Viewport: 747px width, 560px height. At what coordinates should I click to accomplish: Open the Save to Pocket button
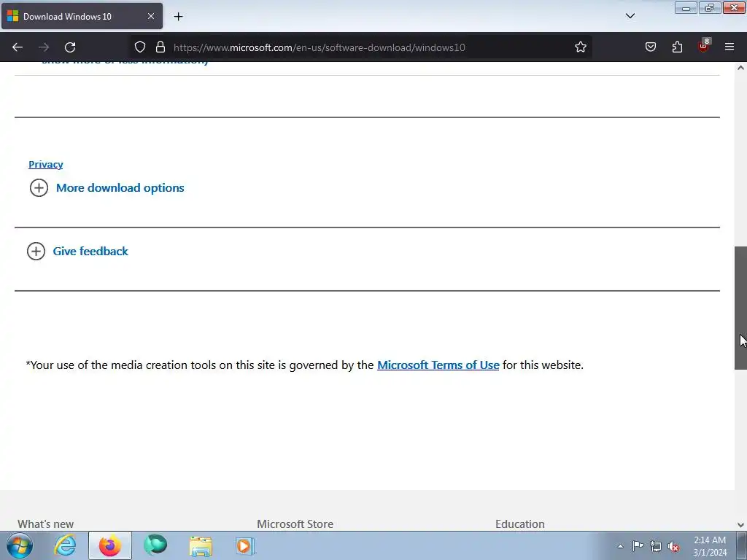click(x=651, y=47)
